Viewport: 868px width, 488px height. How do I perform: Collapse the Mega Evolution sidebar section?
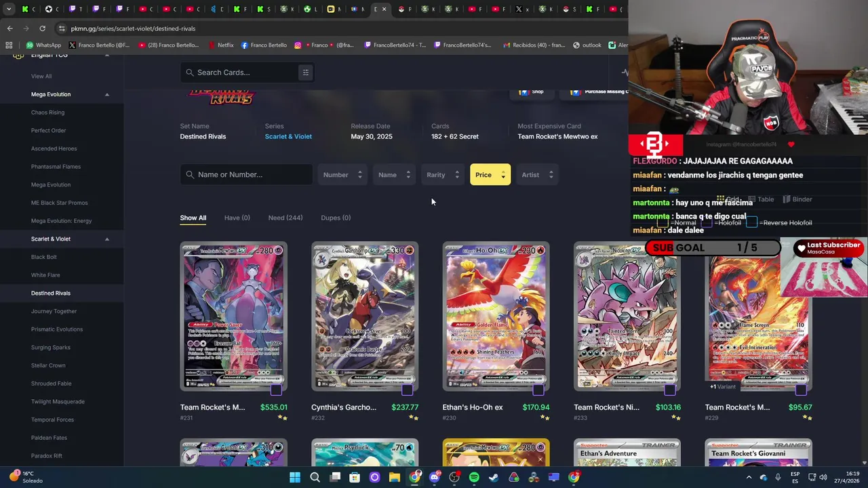point(106,94)
